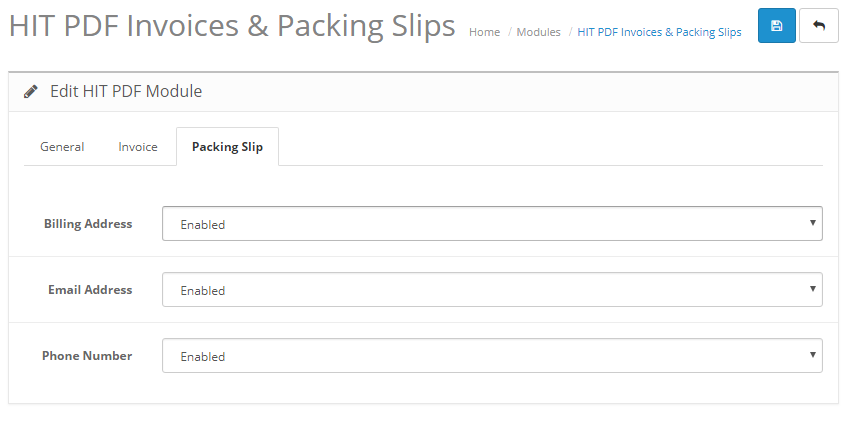This screenshot has width=850, height=432.
Task: Open the Phone Number dropdown
Action: pyautogui.click(x=492, y=356)
